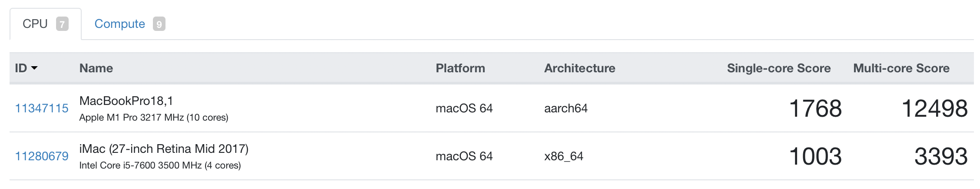
Task: Click the Platform column header
Action: coord(460,68)
